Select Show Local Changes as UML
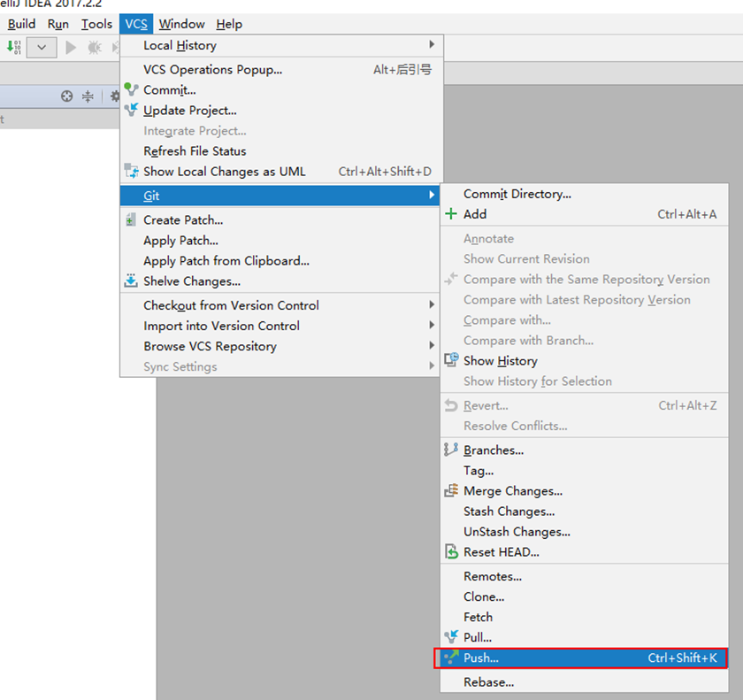This screenshot has width=743, height=700. 281,172
